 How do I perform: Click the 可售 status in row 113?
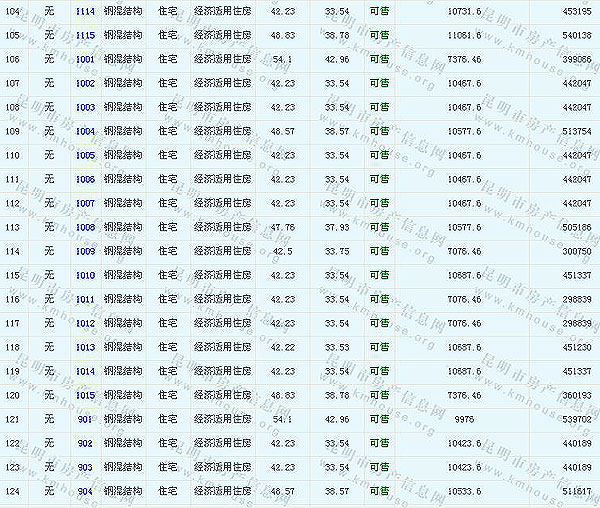(x=379, y=227)
